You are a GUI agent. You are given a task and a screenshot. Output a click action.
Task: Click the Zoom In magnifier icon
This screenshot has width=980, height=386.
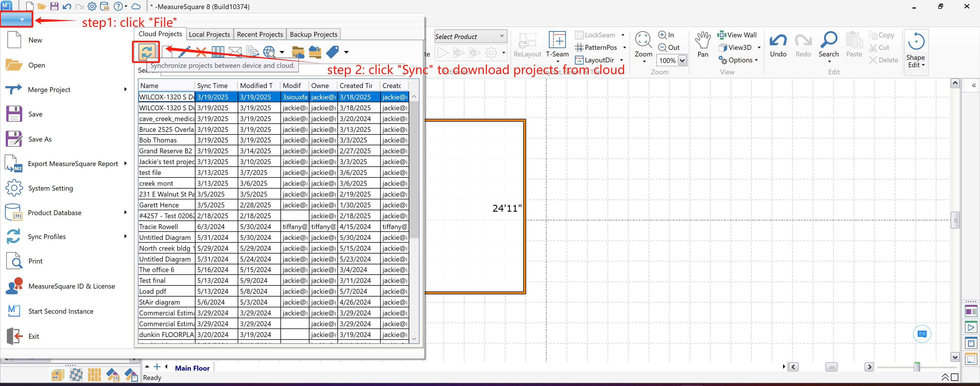[x=662, y=35]
